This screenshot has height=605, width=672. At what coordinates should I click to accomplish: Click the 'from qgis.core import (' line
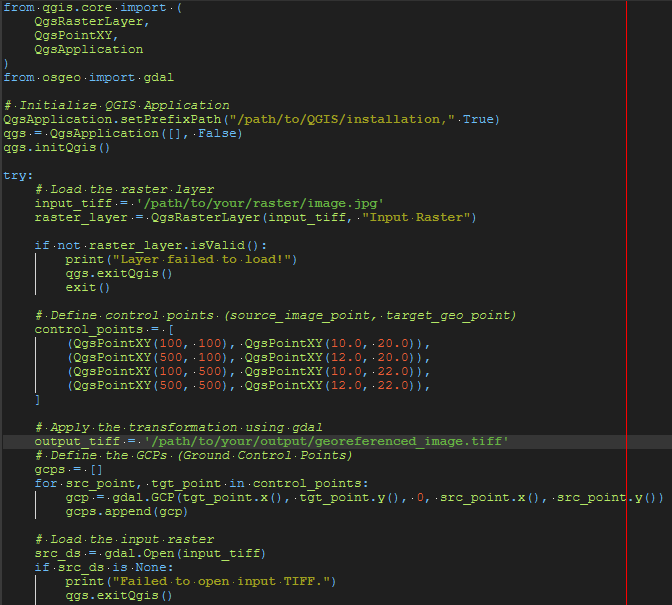pyautogui.click(x=93, y=7)
